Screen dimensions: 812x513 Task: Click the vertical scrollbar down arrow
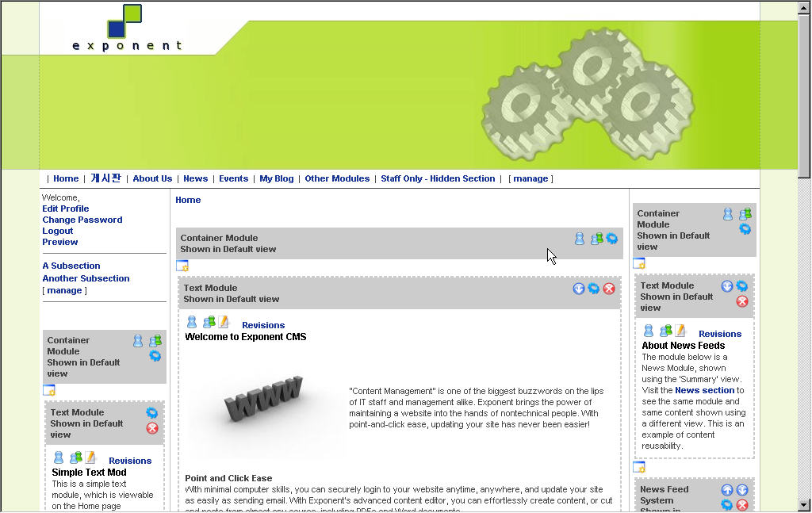(x=804, y=505)
